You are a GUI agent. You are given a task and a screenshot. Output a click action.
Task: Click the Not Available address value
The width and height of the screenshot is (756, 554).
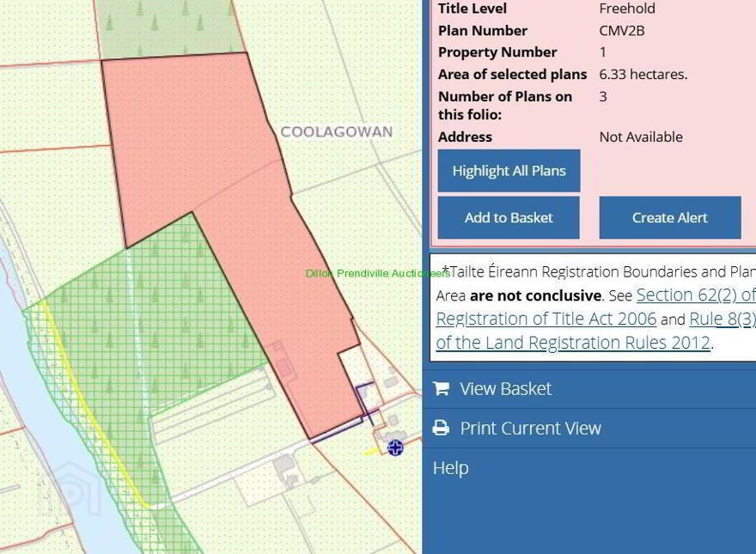[641, 137]
